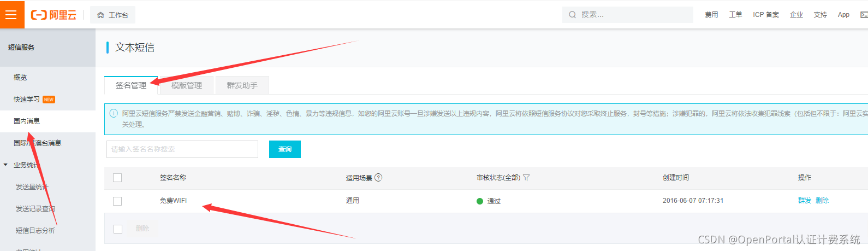Click the 操作 column header
Image resolution: width=868 pixels, height=251 pixels.
[x=805, y=178]
